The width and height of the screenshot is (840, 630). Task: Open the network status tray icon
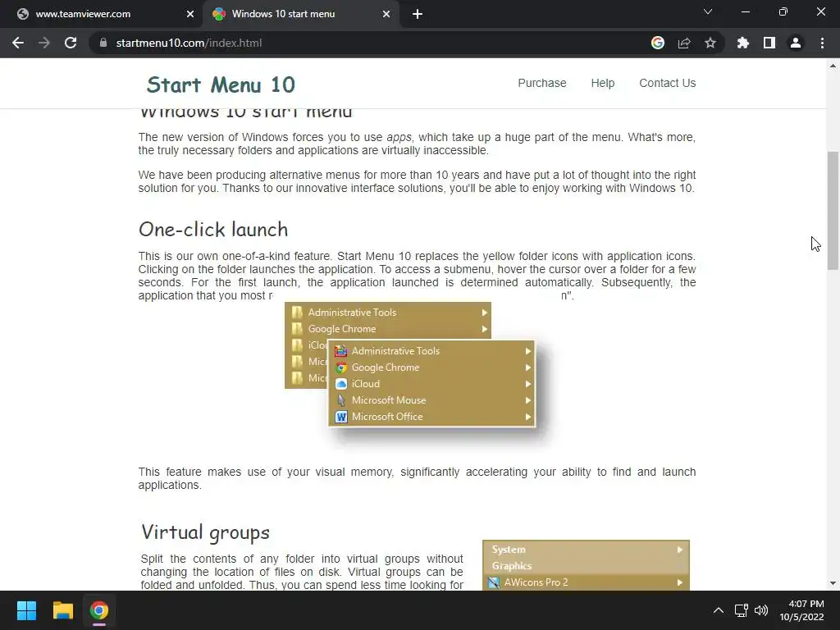point(742,610)
